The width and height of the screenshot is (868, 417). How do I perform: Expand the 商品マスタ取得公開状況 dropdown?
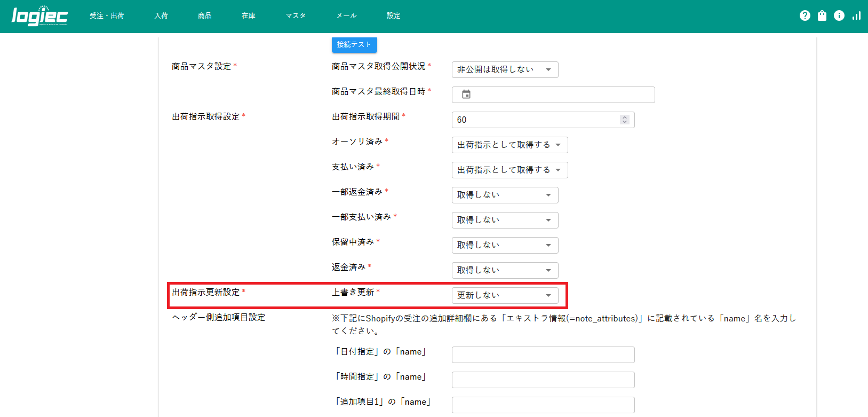click(505, 69)
